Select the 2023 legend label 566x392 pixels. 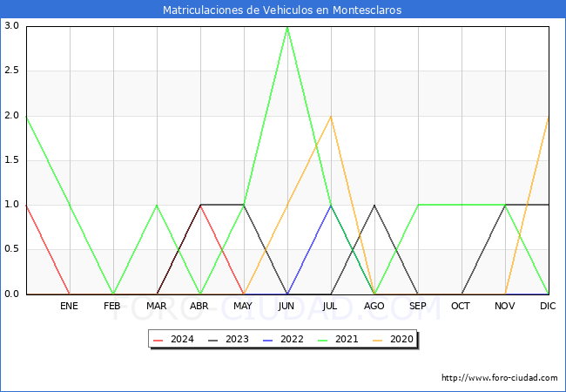237,340
